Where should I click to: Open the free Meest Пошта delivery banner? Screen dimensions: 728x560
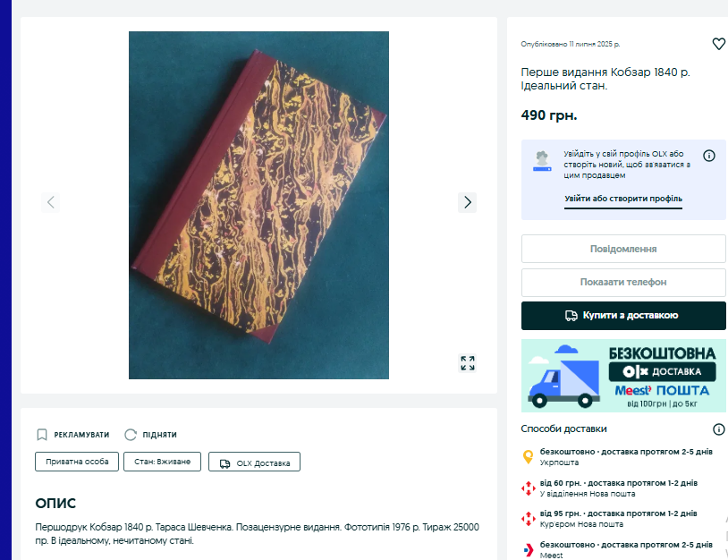(623, 376)
